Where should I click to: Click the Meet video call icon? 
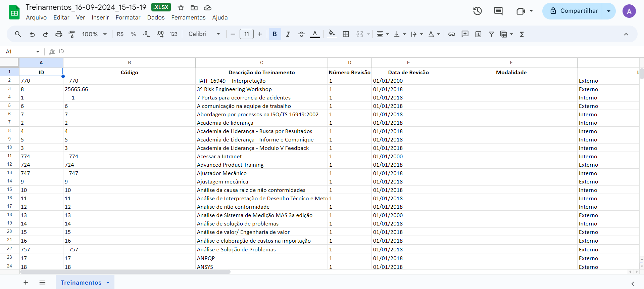coord(521,11)
